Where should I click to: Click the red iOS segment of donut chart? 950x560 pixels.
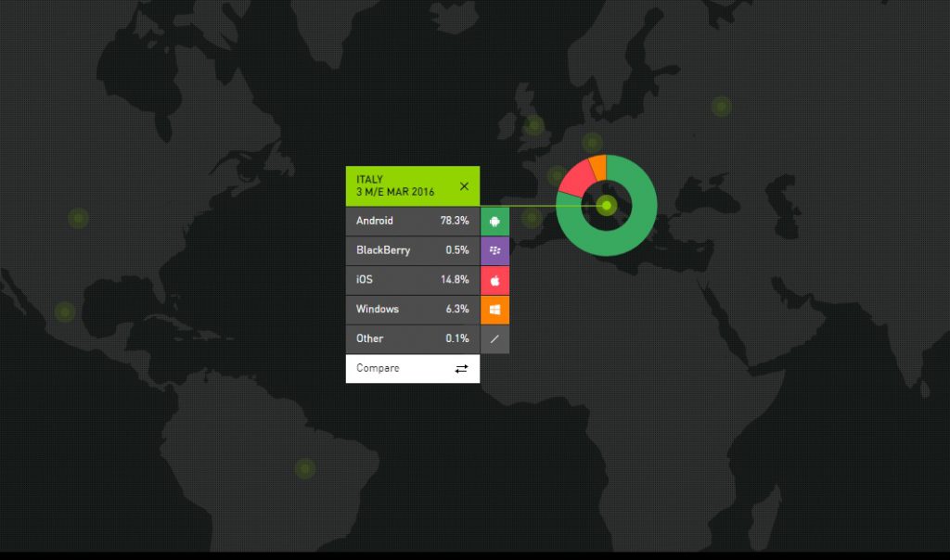point(575,179)
